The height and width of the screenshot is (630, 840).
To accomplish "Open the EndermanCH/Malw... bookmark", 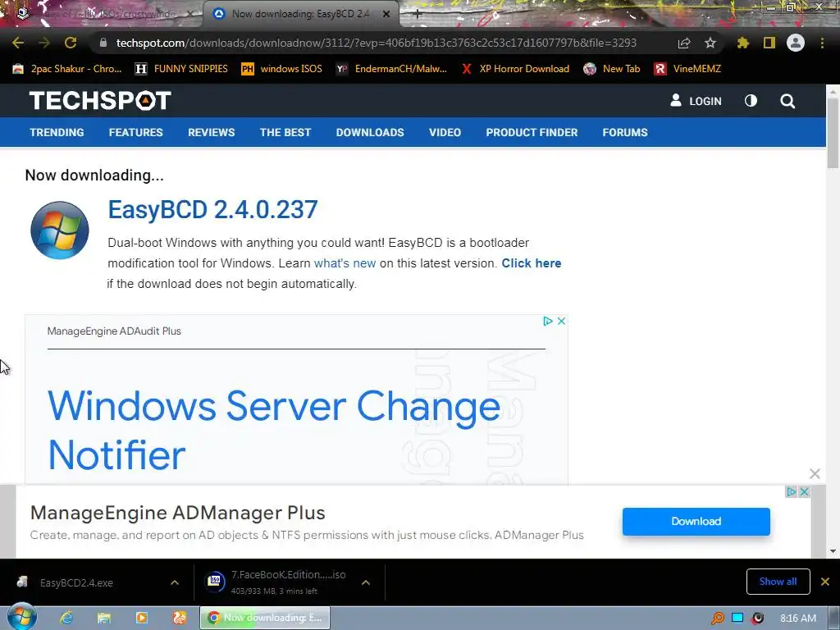I will pyautogui.click(x=391, y=69).
